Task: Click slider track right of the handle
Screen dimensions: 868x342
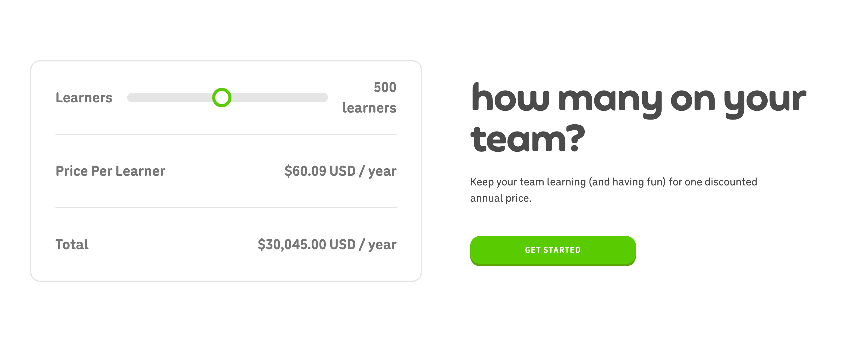Action: click(x=279, y=98)
